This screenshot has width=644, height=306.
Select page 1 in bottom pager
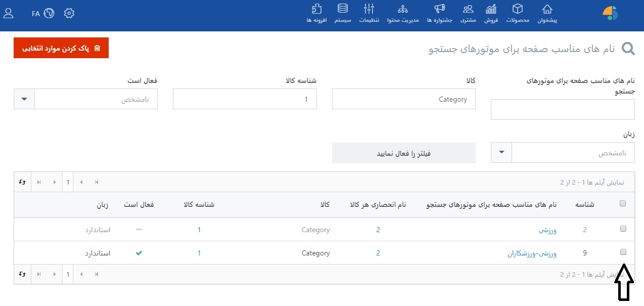pos(68,274)
